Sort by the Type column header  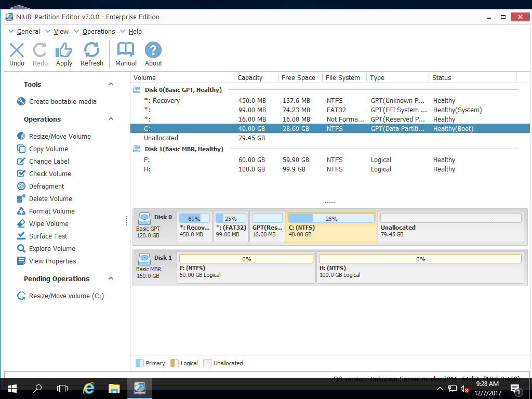pyautogui.click(x=397, y=78)
